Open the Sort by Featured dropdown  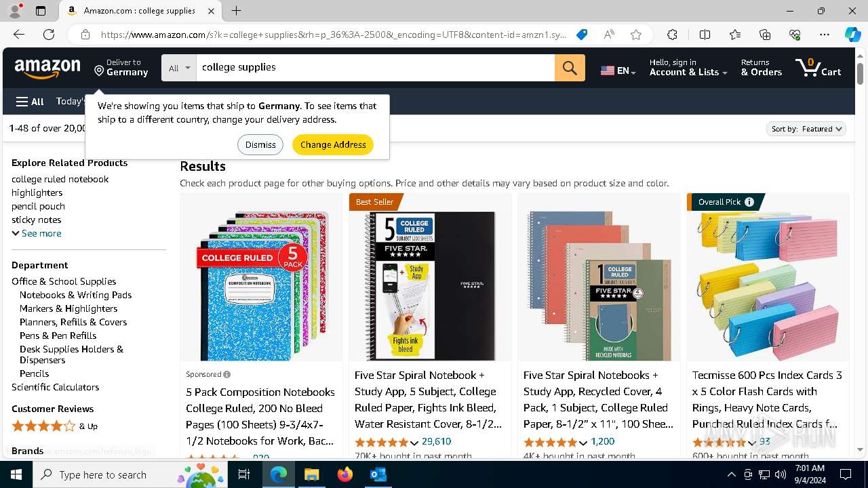pyautogui.click(x=806, y=129)
